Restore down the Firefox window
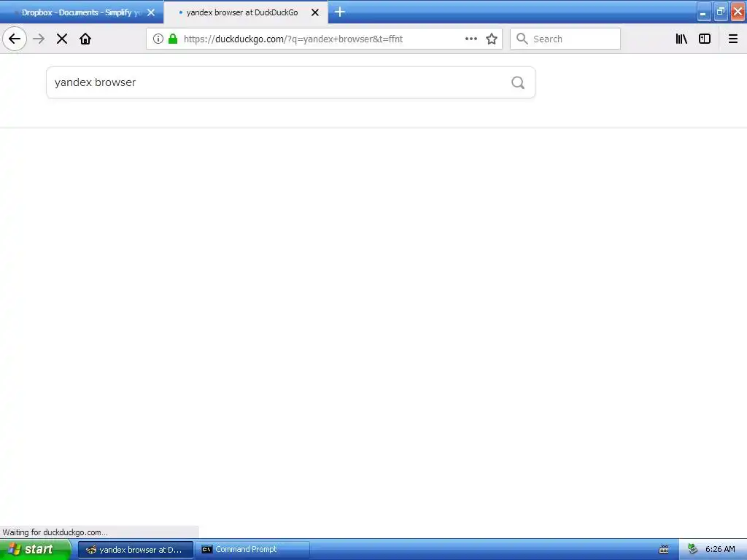Viewport: 747px width, 560px height. click(x=721, y=12)
